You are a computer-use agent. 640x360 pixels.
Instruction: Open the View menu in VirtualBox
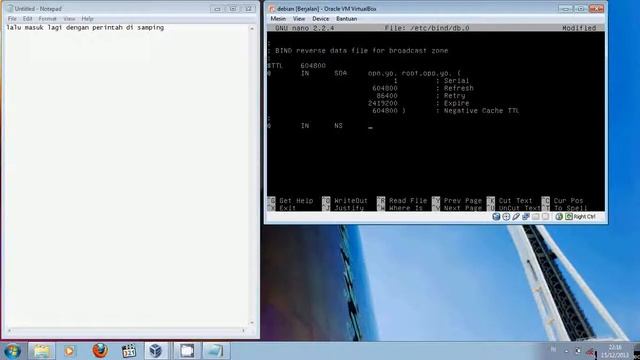pyautogui.click(x=299, y=19)
